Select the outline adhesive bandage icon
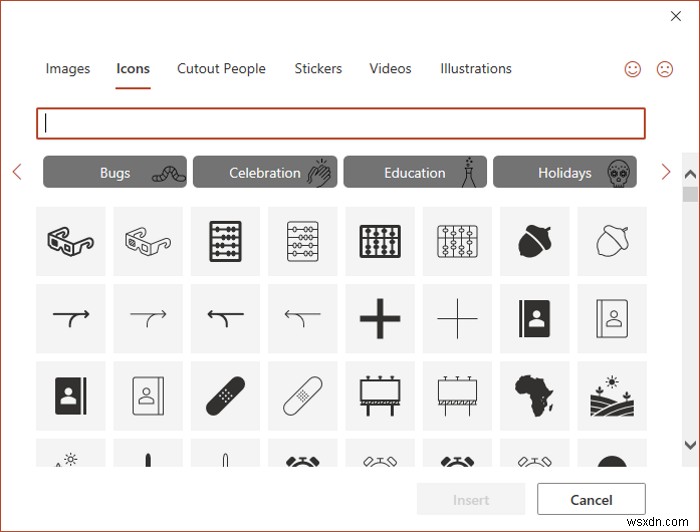The width and height of the screenshot is (700, 532). pos(303,396)
